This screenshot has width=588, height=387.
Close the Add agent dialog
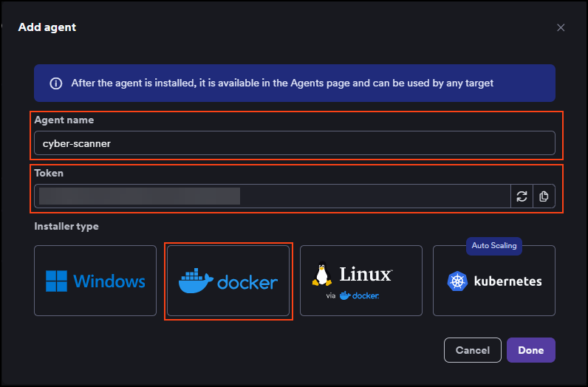561,28
